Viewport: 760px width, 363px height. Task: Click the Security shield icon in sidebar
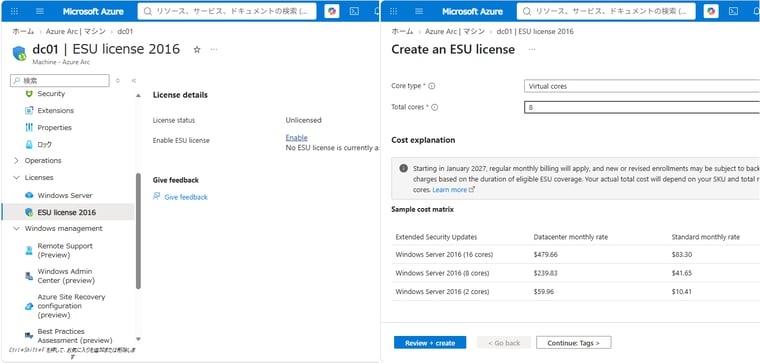[x=29, y=94]
